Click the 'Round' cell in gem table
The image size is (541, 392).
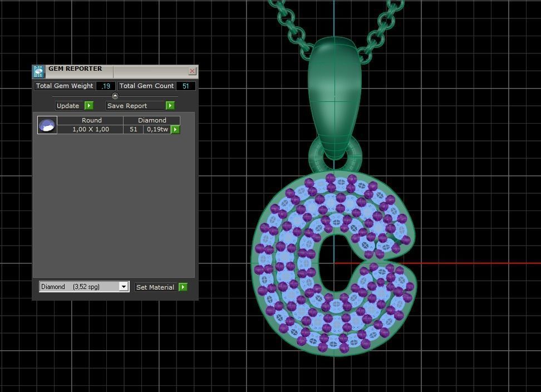pos(90,120)
